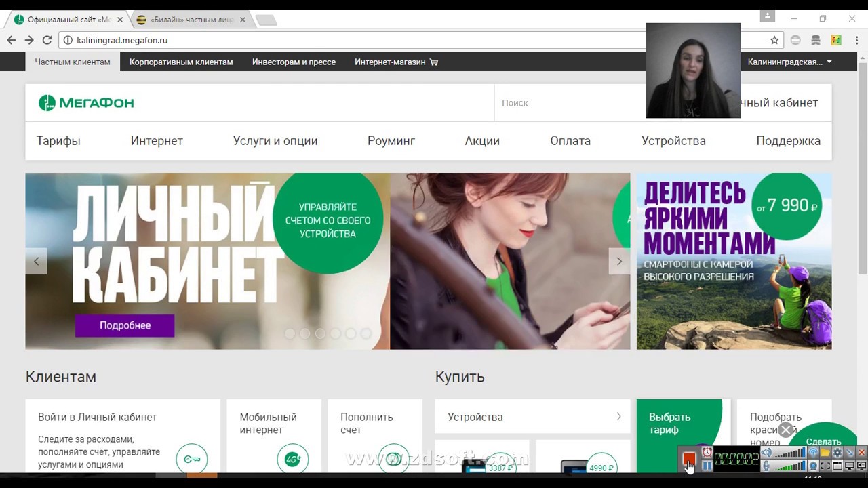Open the recorder alarm clock schedule
This screenshot has height=488, width=868.
tap(707, 452)
